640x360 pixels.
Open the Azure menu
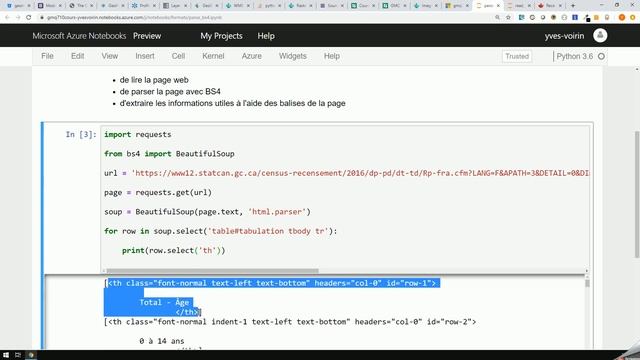tap(251, 56)
